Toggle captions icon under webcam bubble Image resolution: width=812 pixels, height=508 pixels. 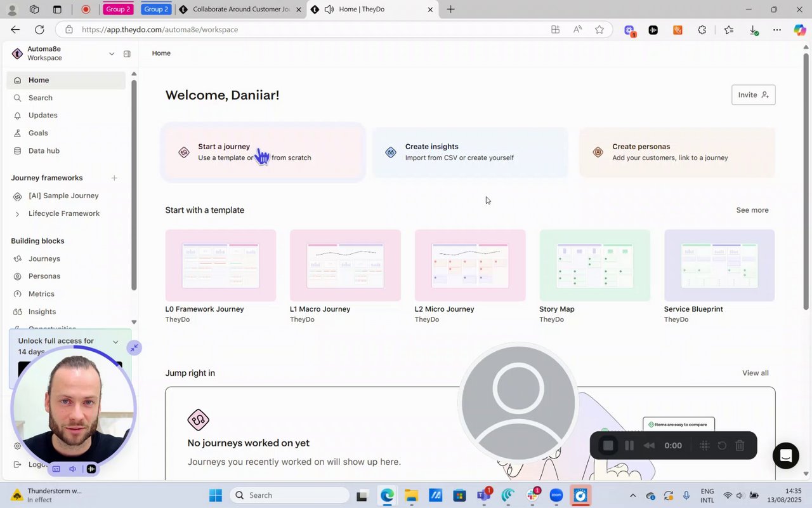(x=56, y=469)
